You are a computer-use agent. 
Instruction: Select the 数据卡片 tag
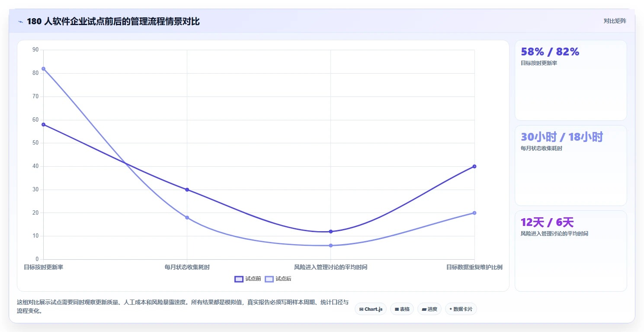(461, 309)
